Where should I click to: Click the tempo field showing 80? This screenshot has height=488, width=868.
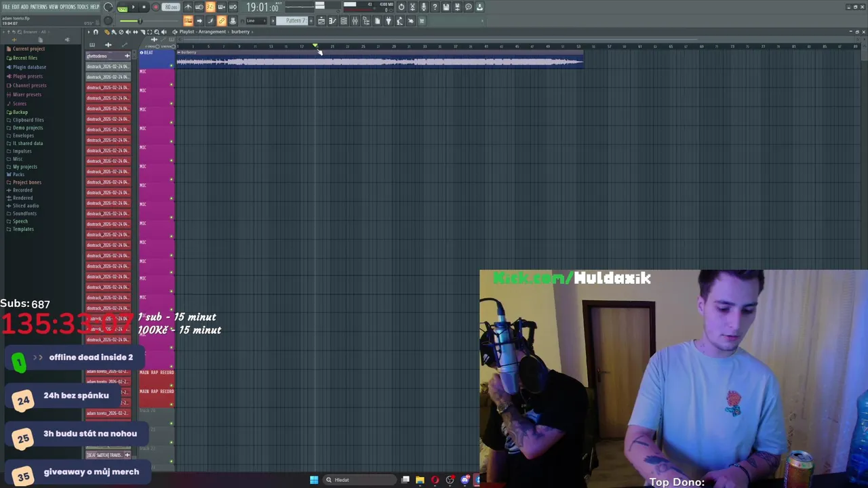171,7
